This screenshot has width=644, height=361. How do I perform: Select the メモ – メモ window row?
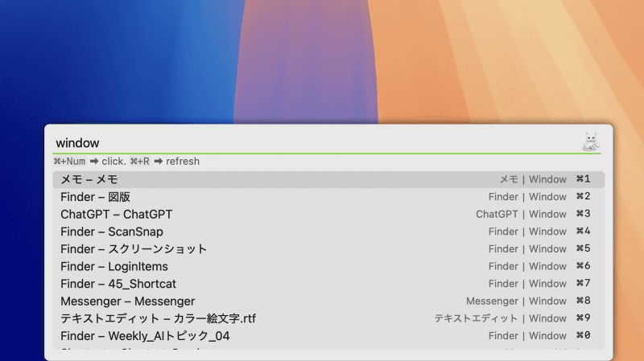pos(328,179)
